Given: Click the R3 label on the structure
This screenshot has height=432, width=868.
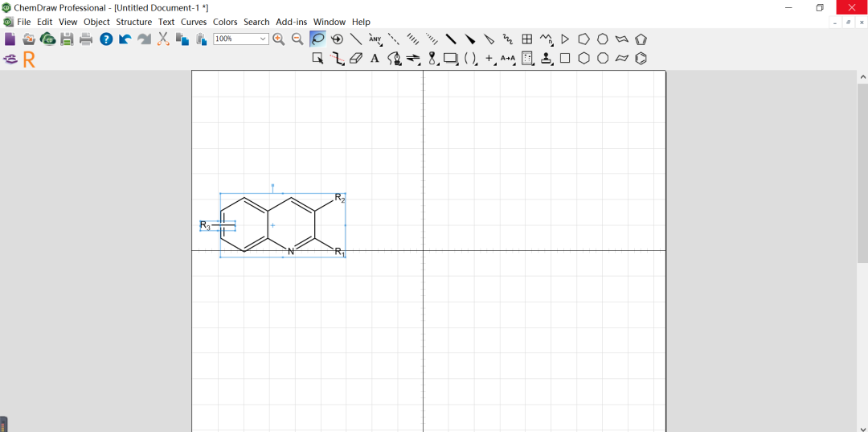Looking at the screenshot, I should 206,225.
